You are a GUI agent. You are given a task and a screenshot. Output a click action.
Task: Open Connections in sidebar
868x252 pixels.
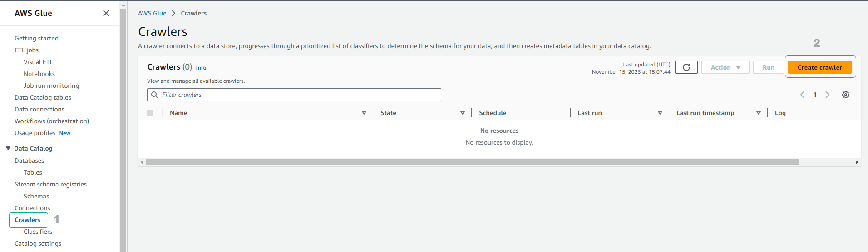point(32,208)
